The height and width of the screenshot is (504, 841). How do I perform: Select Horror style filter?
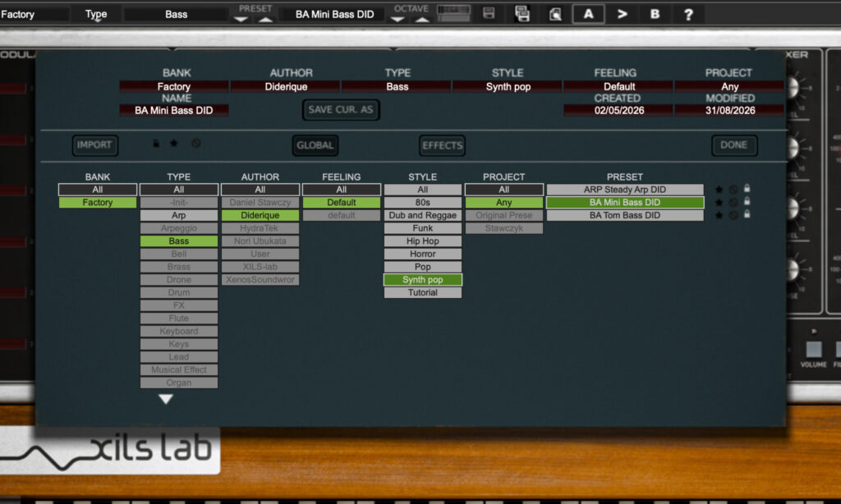point(423,254)
